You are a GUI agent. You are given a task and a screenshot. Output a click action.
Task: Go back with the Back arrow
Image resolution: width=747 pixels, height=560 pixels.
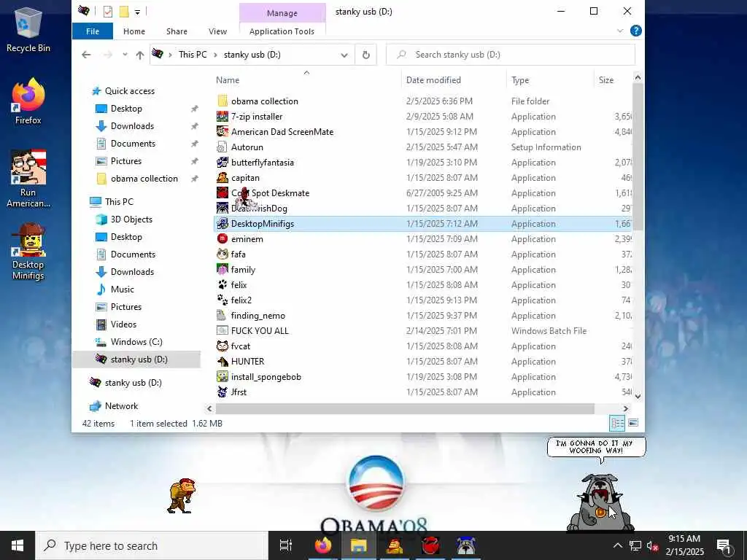[x=86, y=55]
